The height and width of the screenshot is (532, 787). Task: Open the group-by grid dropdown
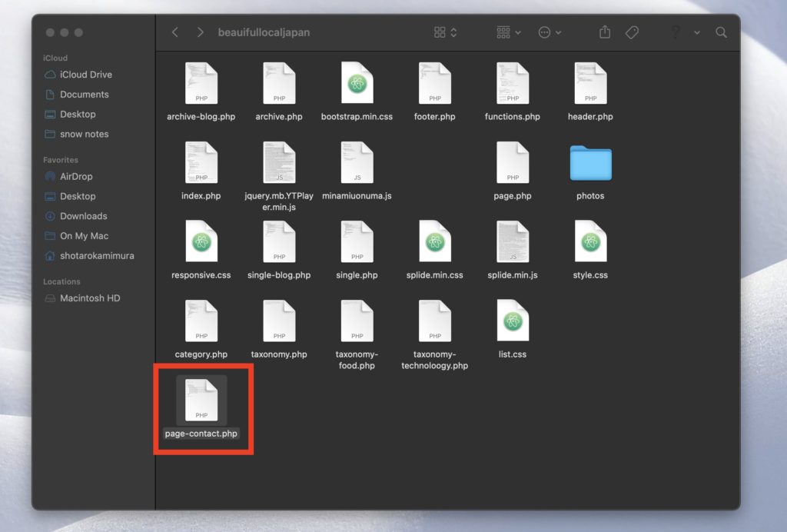(509, 32)
